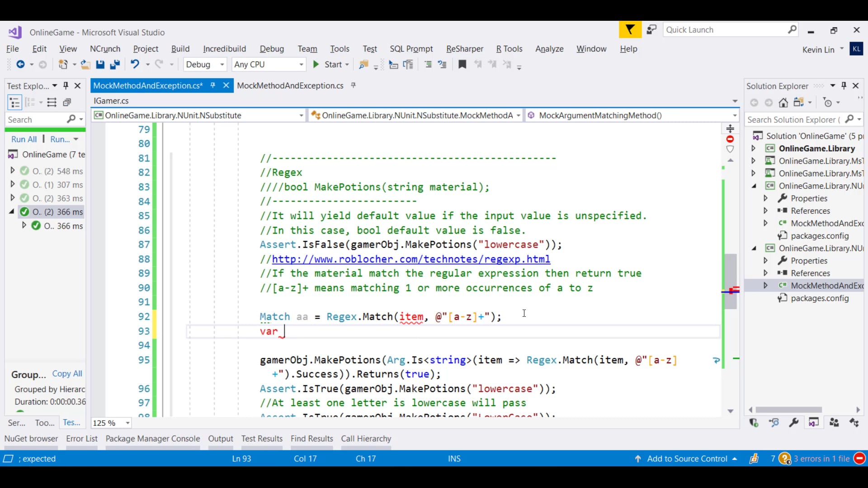
Task: Click Solution Explorer Home icon
Action: coord(783,103)
